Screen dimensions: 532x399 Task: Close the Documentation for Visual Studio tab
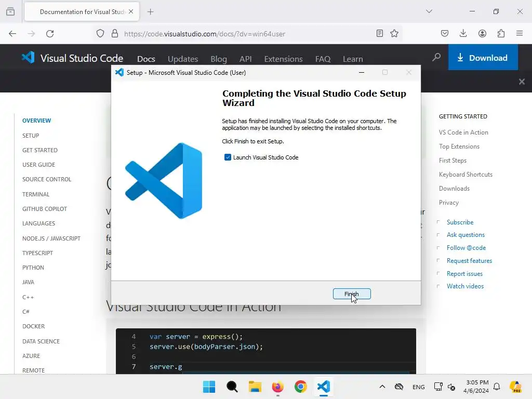click(x=131, y=11)
